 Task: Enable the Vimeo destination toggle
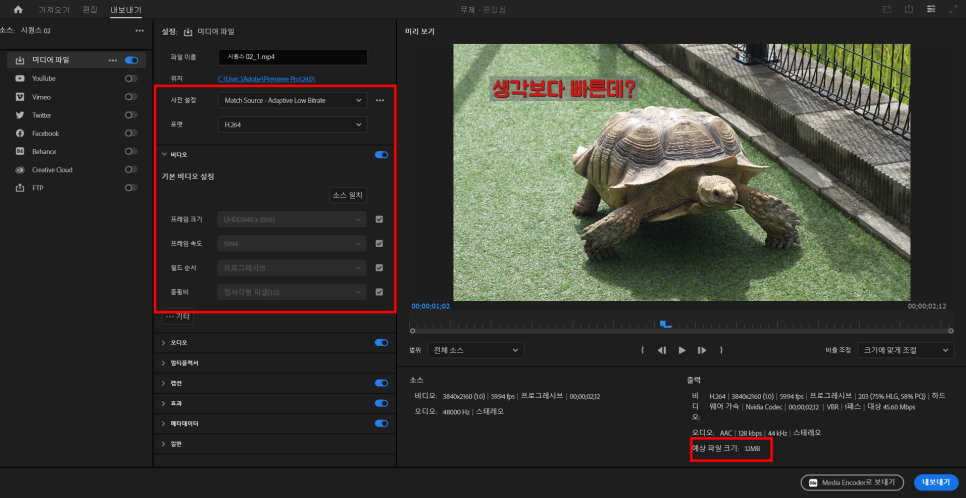[x=131, y=97]
